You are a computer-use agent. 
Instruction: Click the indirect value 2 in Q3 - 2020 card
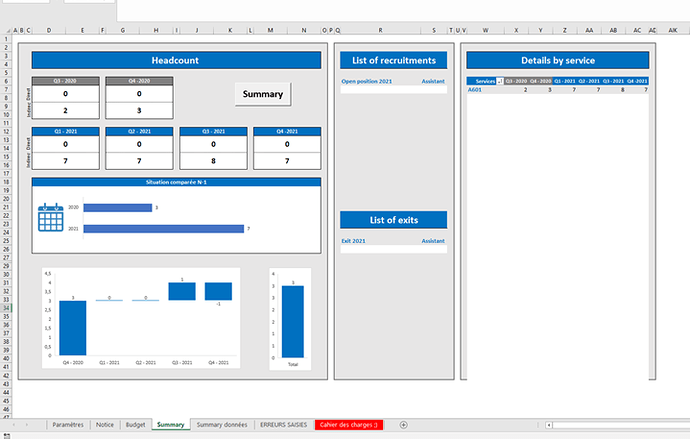click(65, 110)
